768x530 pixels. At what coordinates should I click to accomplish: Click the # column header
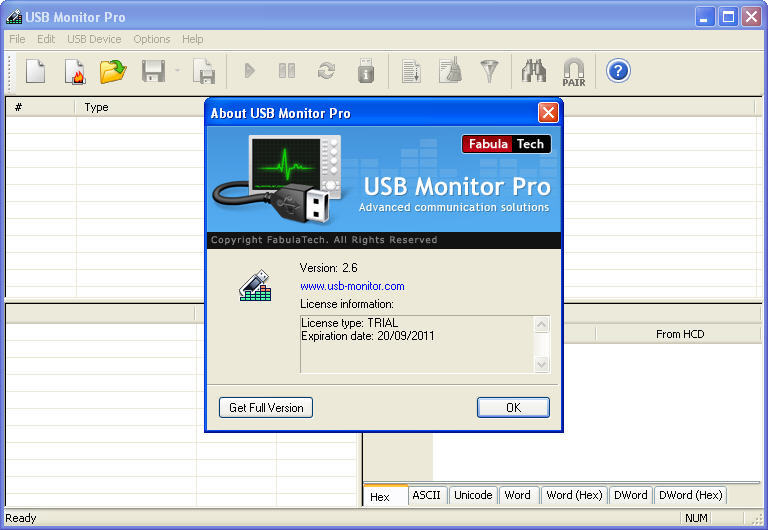pos(41,107)
